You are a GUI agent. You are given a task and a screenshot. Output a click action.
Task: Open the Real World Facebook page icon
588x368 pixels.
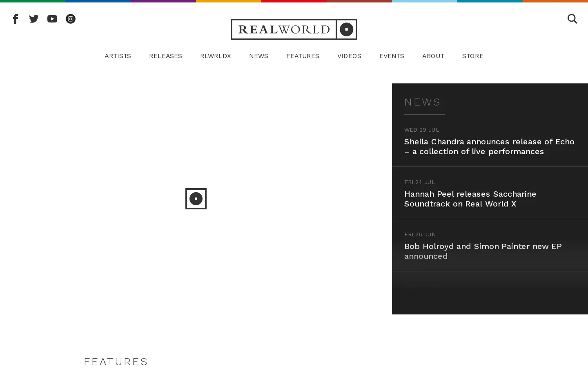click(x=16, y=19)
